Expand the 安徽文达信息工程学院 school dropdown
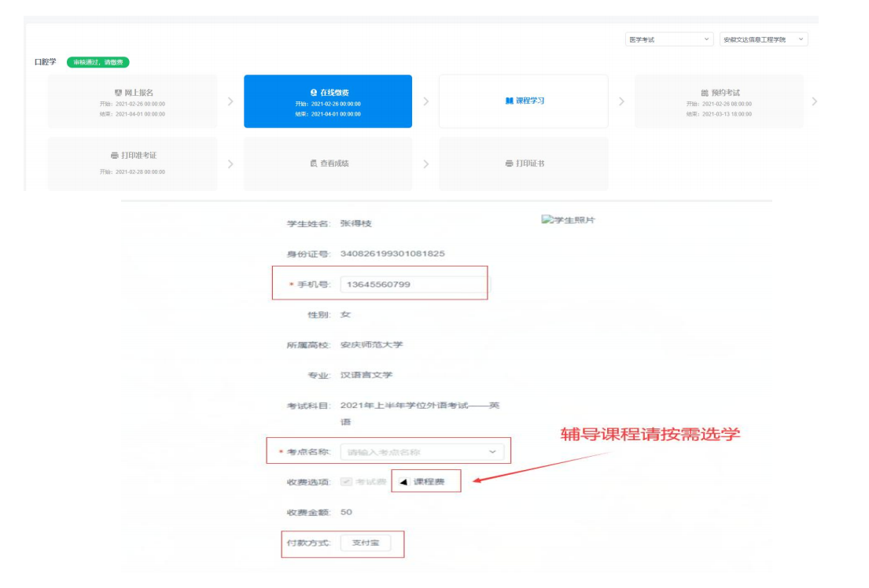The height and width of the screenshot is (588, 869). [x=764, y=39]
